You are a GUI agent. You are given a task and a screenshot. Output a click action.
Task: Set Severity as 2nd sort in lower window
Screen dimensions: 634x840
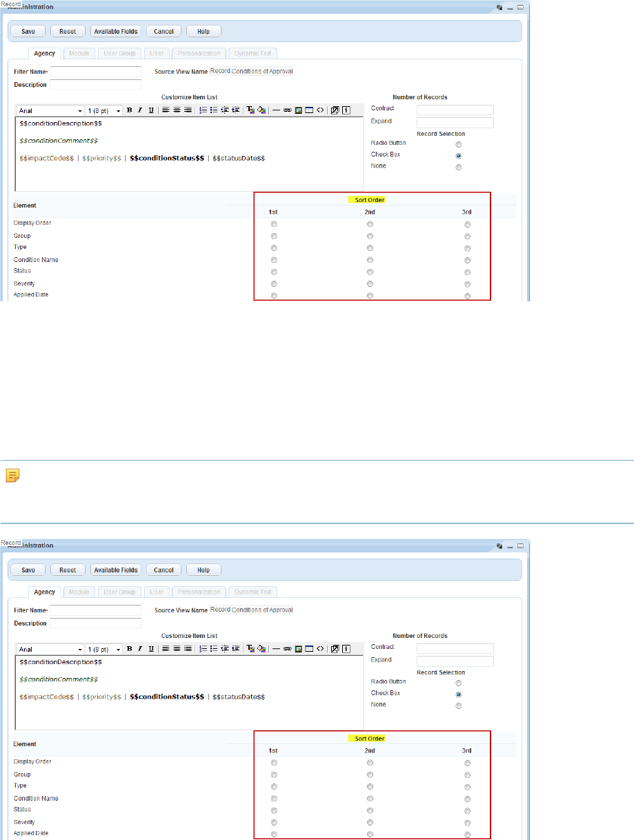(370, 822)
